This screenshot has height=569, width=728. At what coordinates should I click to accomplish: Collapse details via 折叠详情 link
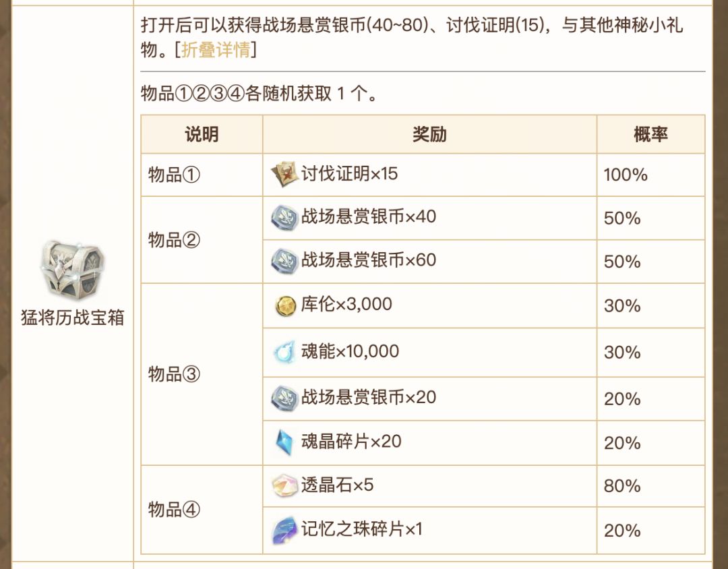point(215,50)
